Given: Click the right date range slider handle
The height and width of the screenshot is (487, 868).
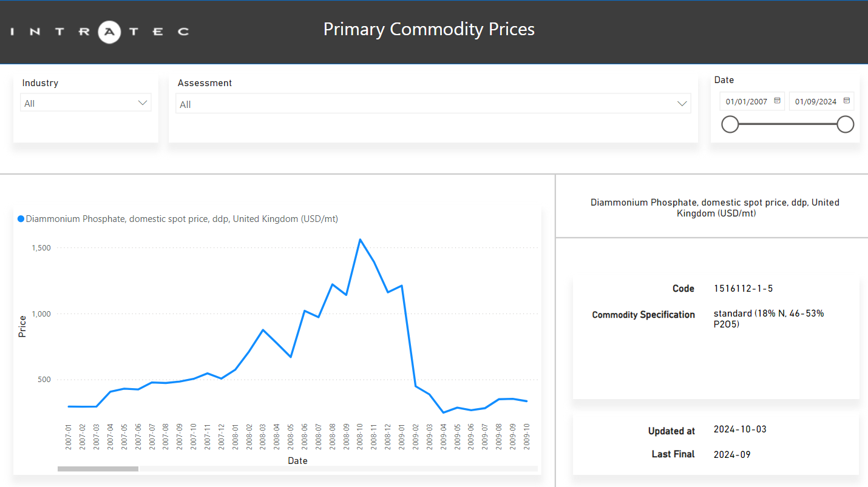Looking at the screenshot, I should [x=845, y=124].
